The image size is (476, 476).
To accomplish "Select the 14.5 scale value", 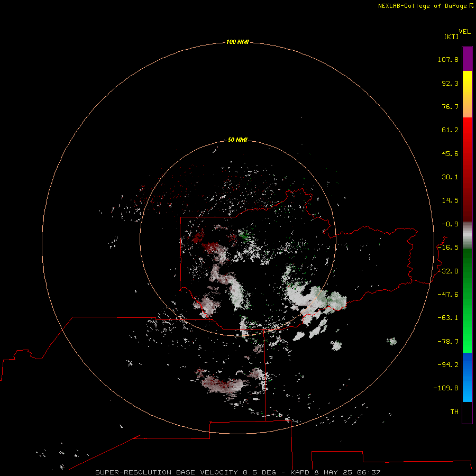I will [450, 200].
